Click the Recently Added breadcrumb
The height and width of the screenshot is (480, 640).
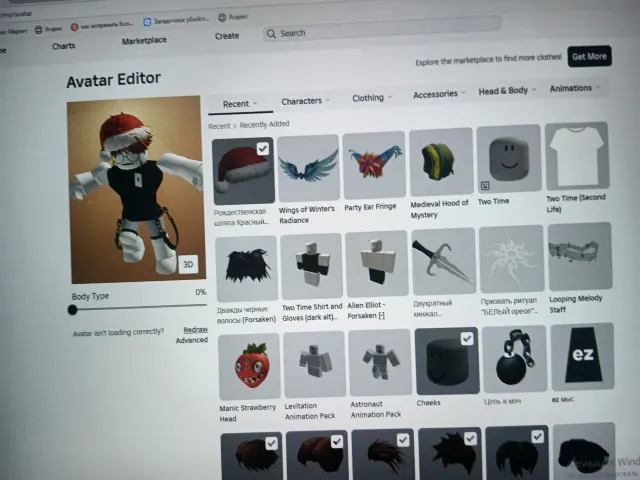tap(264, 124)
